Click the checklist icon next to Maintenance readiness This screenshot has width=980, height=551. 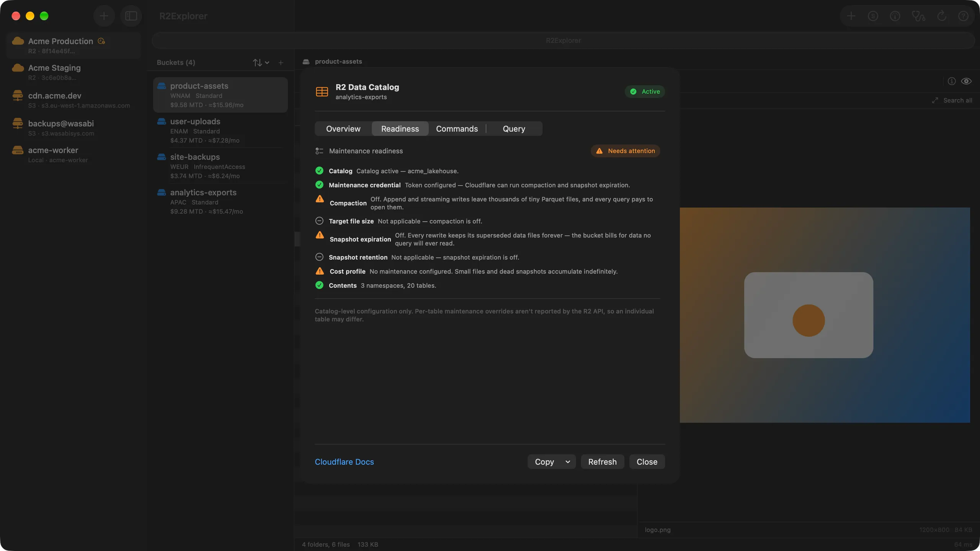(319, 151)
